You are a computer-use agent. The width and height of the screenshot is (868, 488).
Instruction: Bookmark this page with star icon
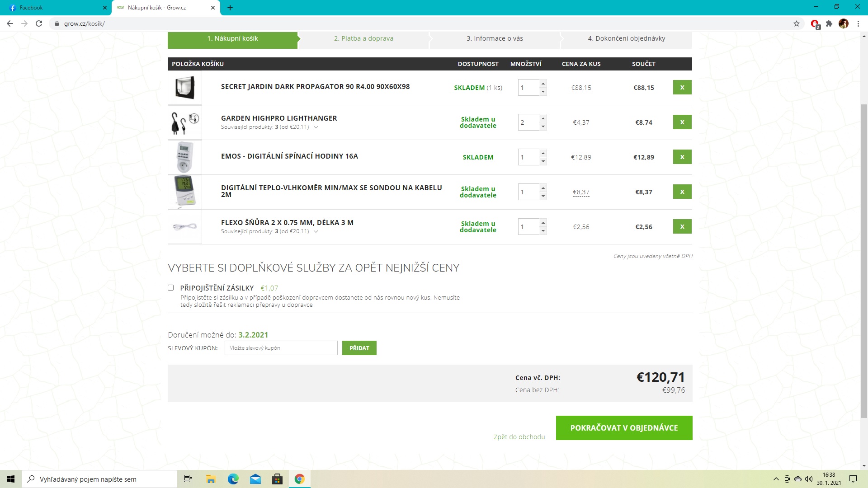click(797, 23)
